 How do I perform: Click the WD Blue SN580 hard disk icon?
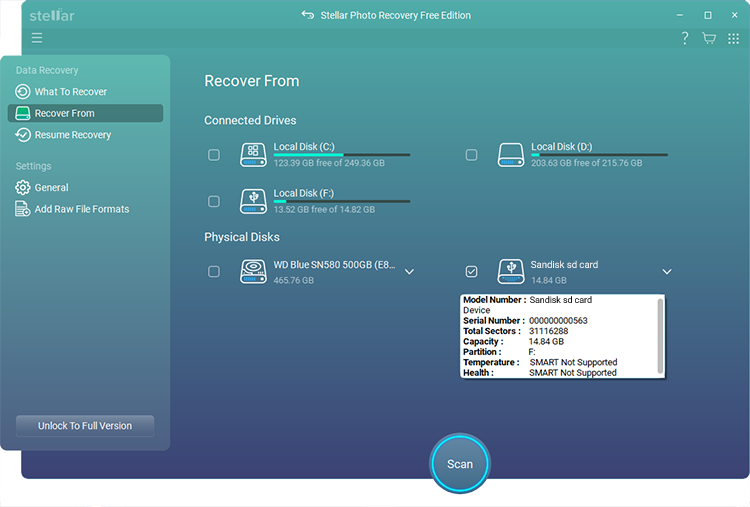click(253, 272)
